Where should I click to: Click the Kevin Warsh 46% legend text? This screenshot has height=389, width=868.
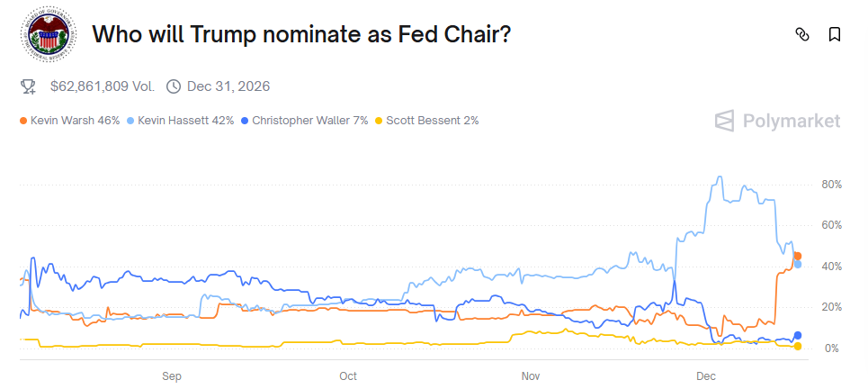pos(75,120)
